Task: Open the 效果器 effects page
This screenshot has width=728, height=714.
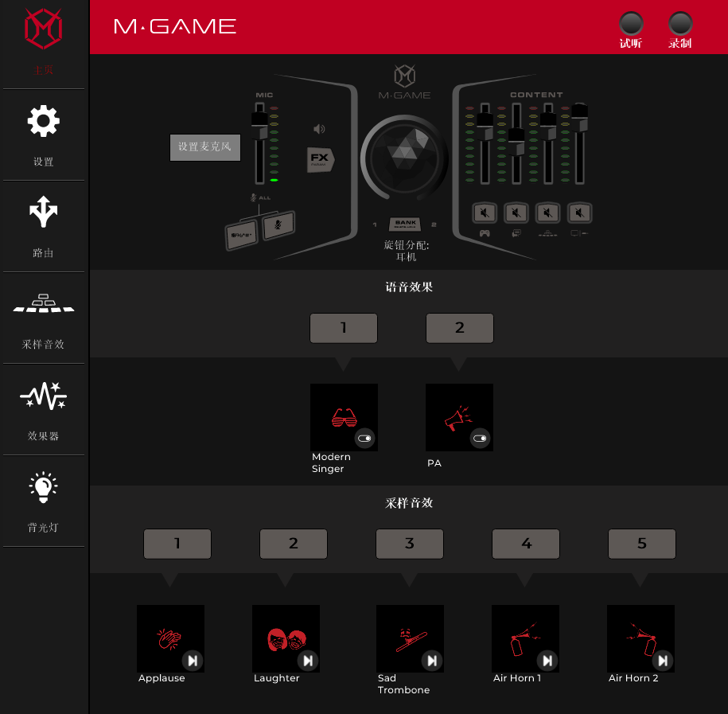Action: coord(44,396)
